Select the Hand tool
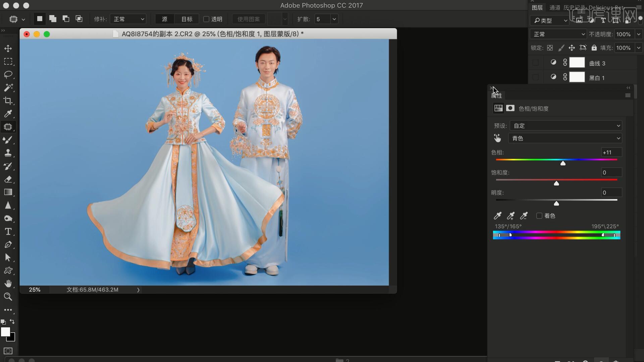The image size is (644, 362). coord(8,284)
